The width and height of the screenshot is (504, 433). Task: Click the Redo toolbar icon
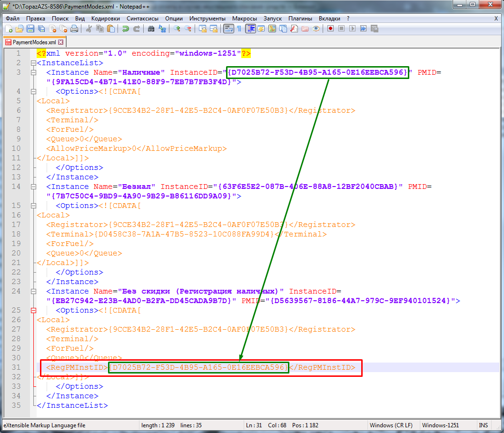coord(137,29)
